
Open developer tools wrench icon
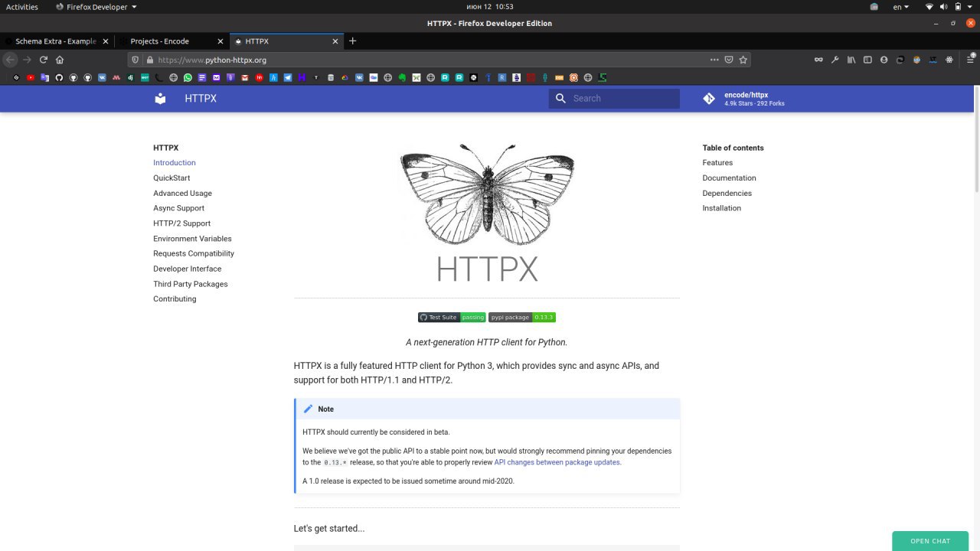(835, 59)
